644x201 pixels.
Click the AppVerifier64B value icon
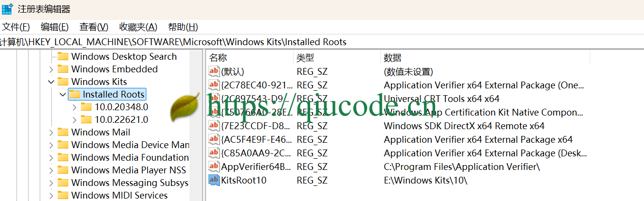[214, 167]
